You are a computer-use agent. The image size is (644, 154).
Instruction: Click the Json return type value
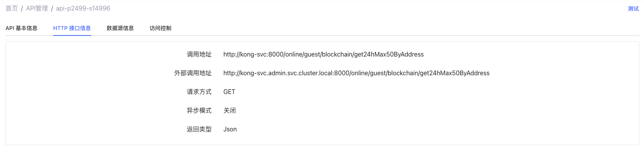230,129
